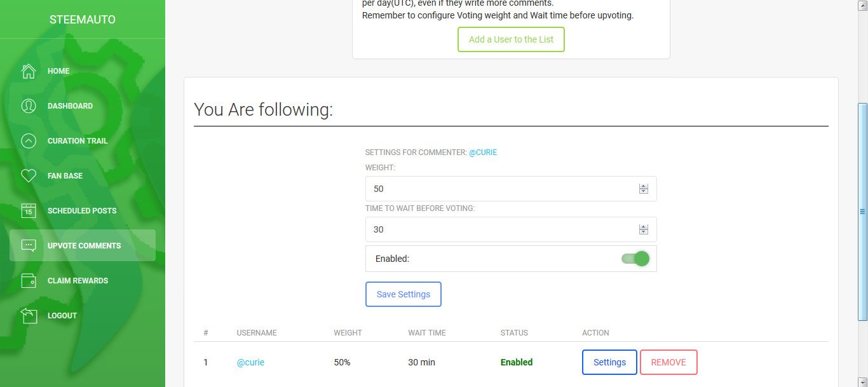868x387 pixels.
Task: Open the @curie username link in table
Action: click(x=250, y=362)
